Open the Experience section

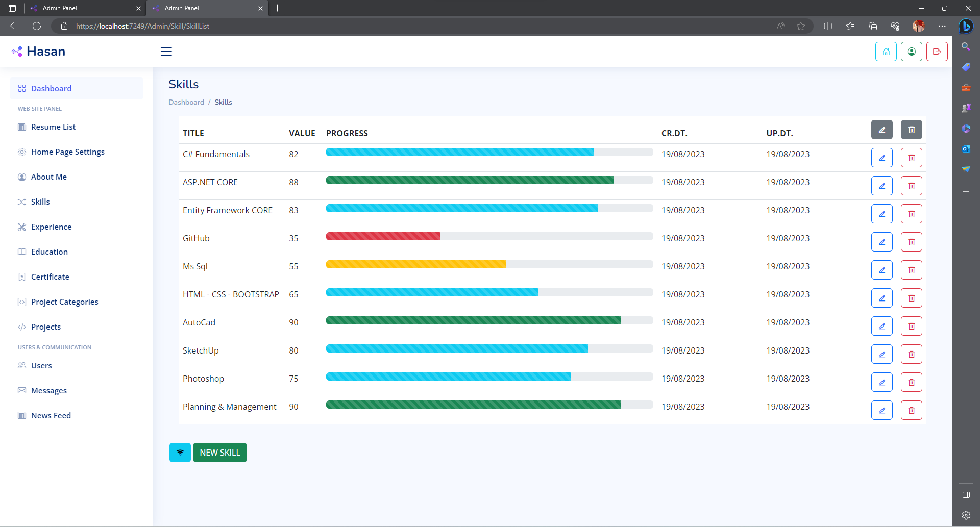point(77,227)
